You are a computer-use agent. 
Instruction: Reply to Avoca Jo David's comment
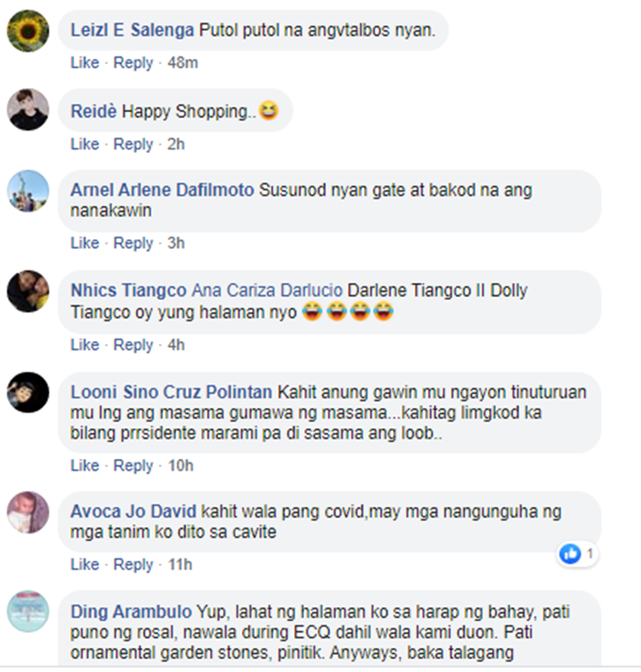(x=132, y=564)
